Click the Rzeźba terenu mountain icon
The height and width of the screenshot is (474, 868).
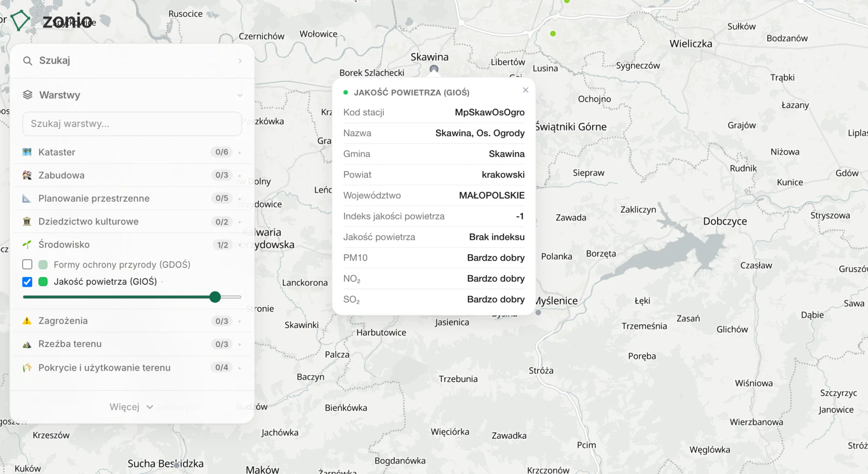click(27, 344)
